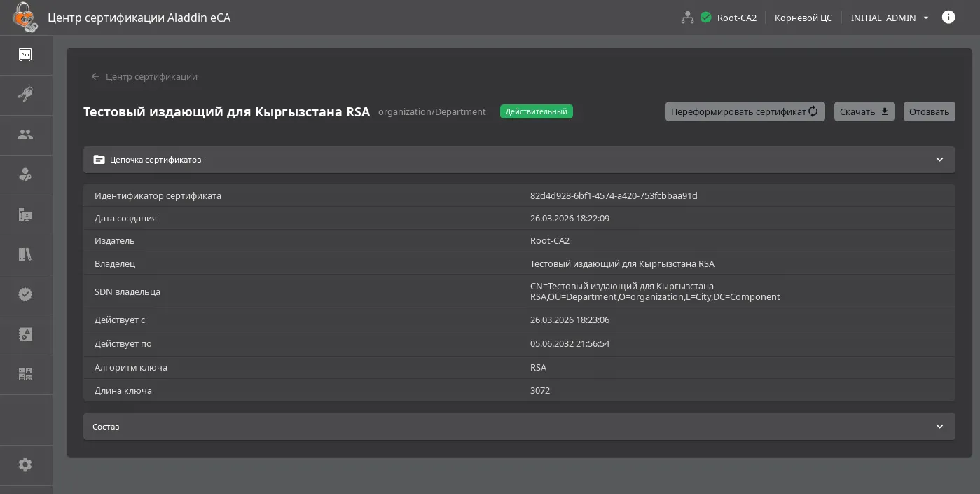Open the INITIAL_ADMIN user dropdown
This screenshot has width=980, height=494.
[x=890, y=18]
